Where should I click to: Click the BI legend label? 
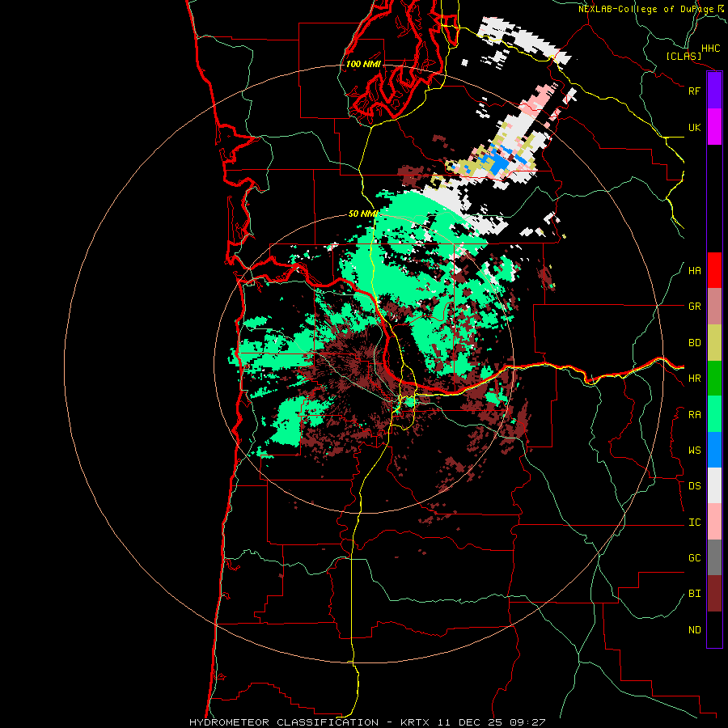(694, 594)
